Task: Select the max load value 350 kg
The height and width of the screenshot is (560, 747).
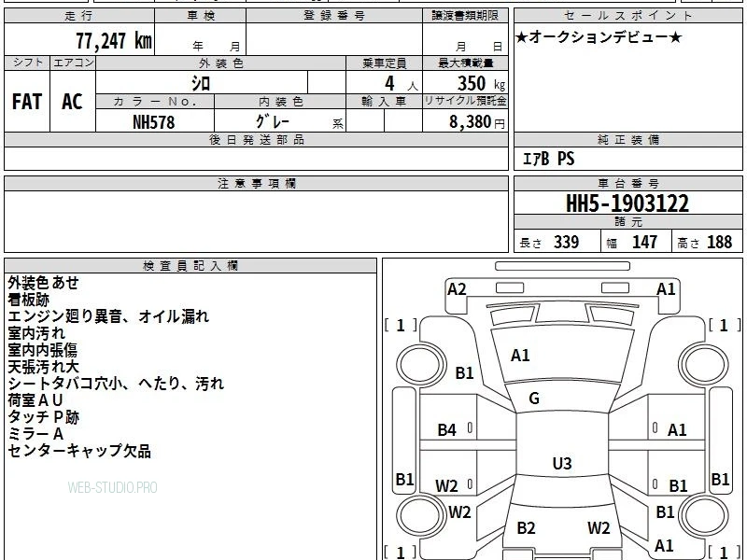Action: pos(481,84)
